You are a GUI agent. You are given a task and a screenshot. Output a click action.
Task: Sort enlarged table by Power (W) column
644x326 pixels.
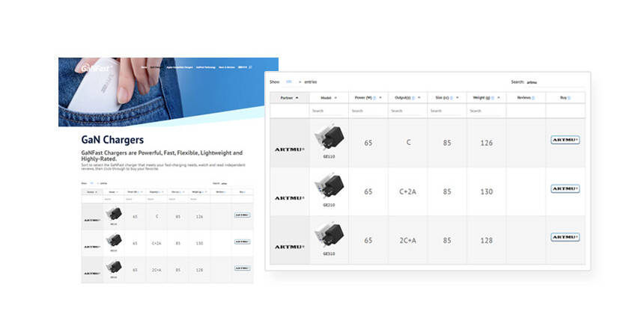point(368,97)
